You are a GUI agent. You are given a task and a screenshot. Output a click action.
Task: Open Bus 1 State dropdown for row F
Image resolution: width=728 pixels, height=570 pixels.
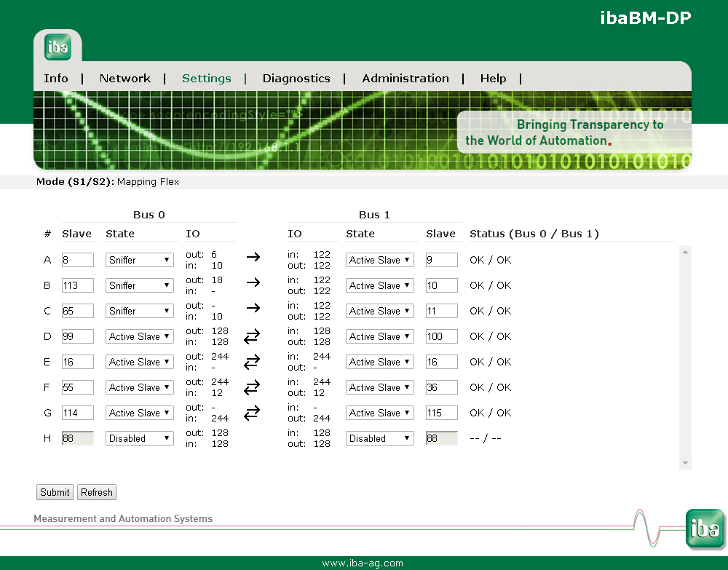tap(379, 387)
